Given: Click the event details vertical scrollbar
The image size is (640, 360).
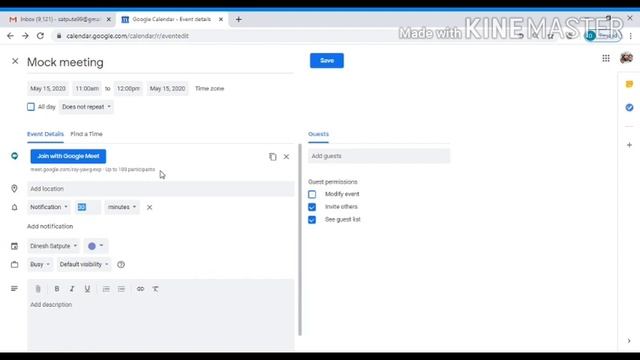Looking at the screenshot, I should point(300,240).
